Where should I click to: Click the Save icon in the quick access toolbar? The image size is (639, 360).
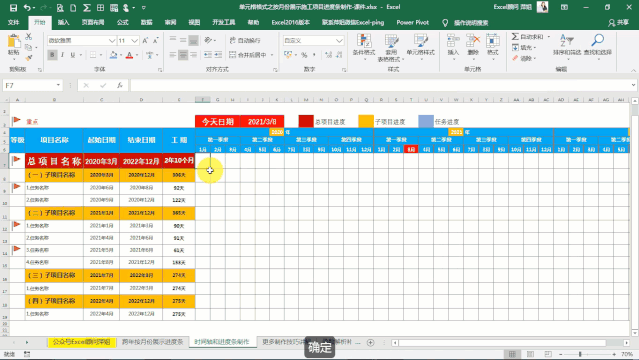pos(13,7)
